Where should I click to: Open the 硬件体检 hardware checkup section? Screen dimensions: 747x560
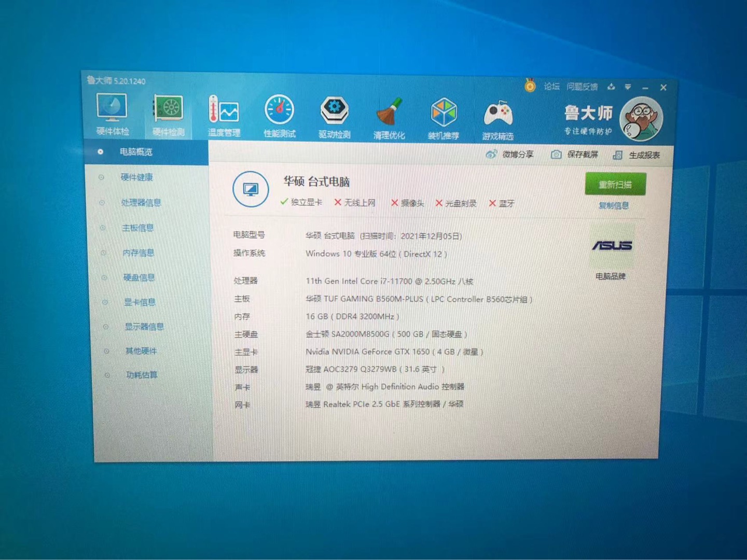(112, 115)
